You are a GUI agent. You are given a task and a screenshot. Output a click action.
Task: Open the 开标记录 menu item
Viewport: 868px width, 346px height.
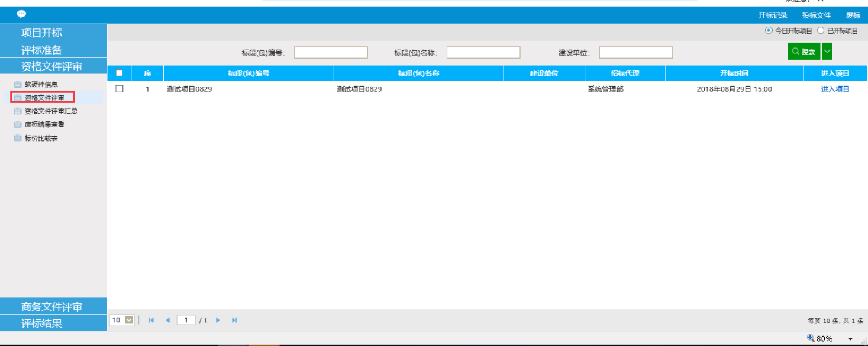coord(773,15)
